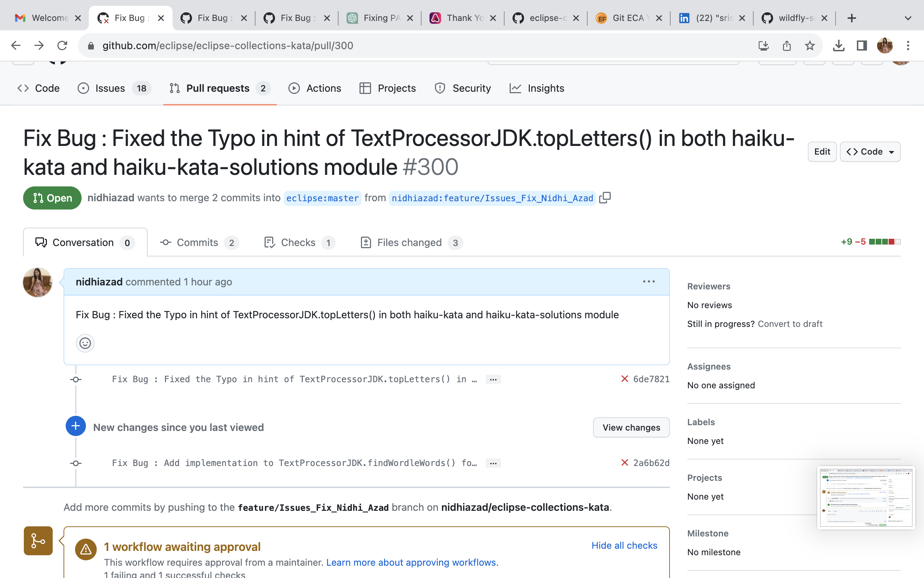Image resolution: width=924 pixels, height=578 pixels.
Task: Open the Chrome profile avatar
Action: pos(885,46)
